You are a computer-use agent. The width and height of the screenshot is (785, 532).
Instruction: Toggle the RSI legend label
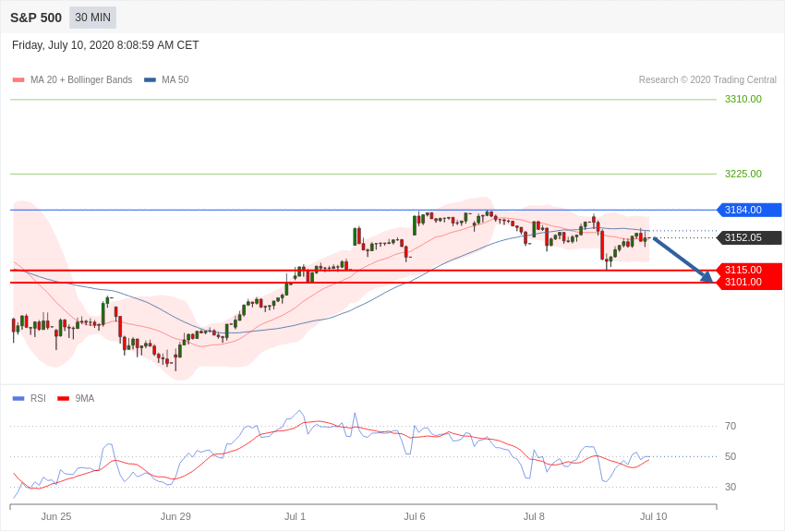(x=38, y=398)
